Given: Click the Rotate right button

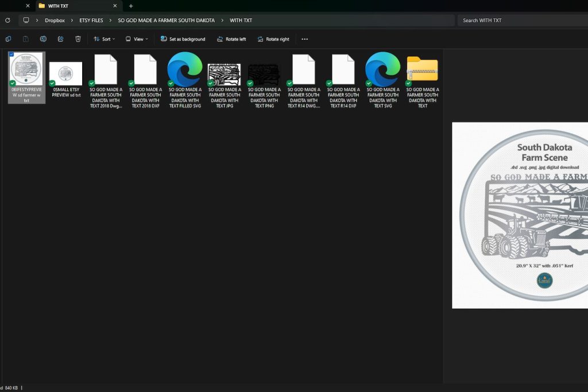Looking at the screenshot, I should [x=273, y=39].
